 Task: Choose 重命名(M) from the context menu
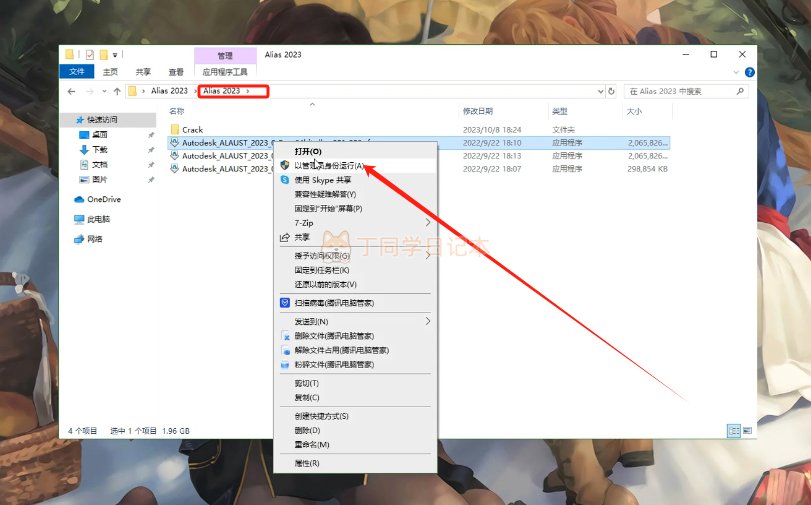(x=355, y=444)
